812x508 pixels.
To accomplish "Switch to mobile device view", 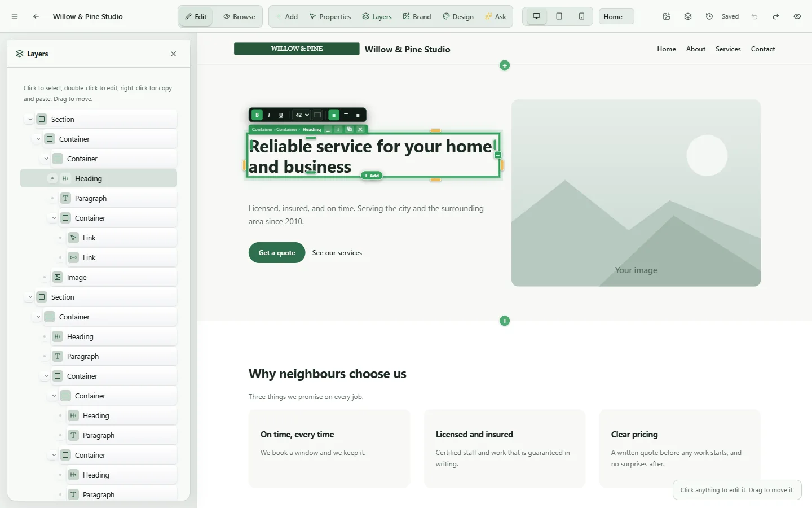I will pos(581,16).
